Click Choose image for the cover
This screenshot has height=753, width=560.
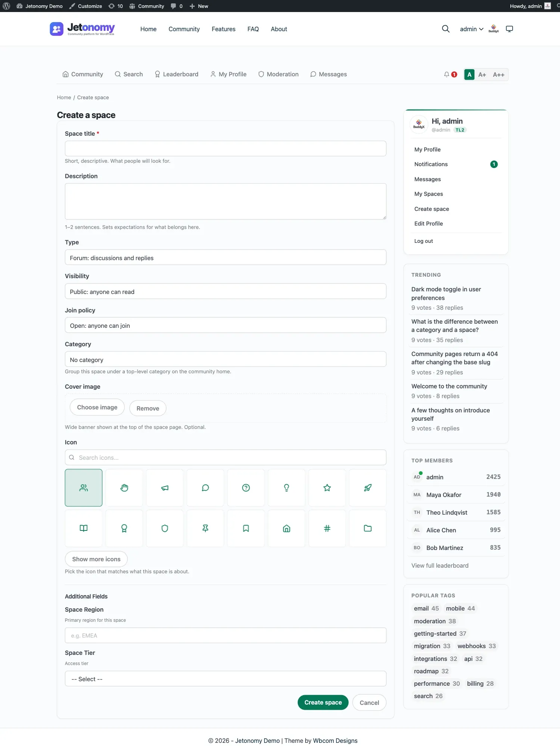tap(97, 408)
